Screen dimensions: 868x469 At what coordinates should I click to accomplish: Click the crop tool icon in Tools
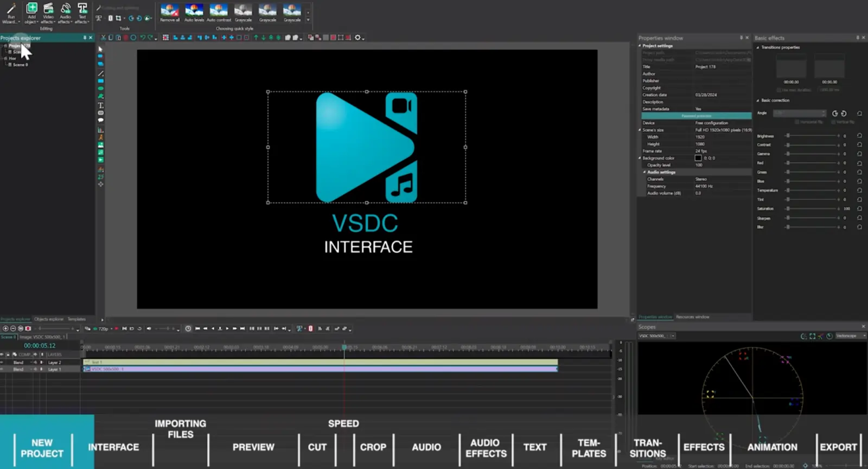coord(118,18)
